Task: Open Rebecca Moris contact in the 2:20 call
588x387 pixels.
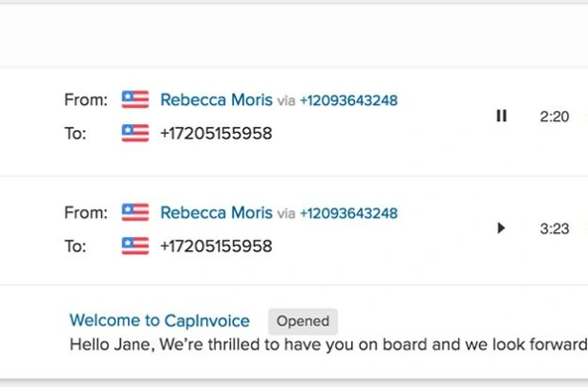Action: (x=217, y=99)
